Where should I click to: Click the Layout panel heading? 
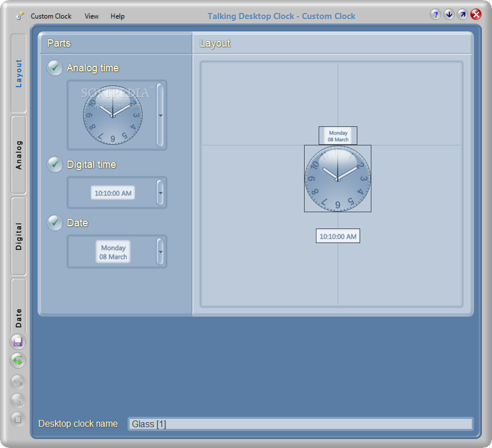tap(215, 43)
